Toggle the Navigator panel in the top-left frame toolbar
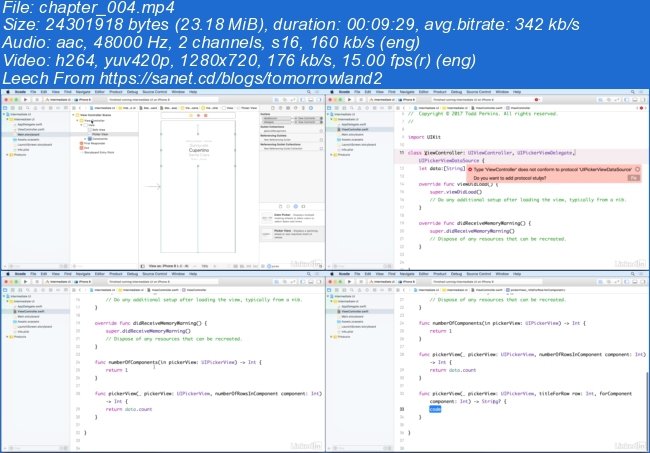Viewport: 650px width, 453px height. pyautogui.click(x=303, y=100)
